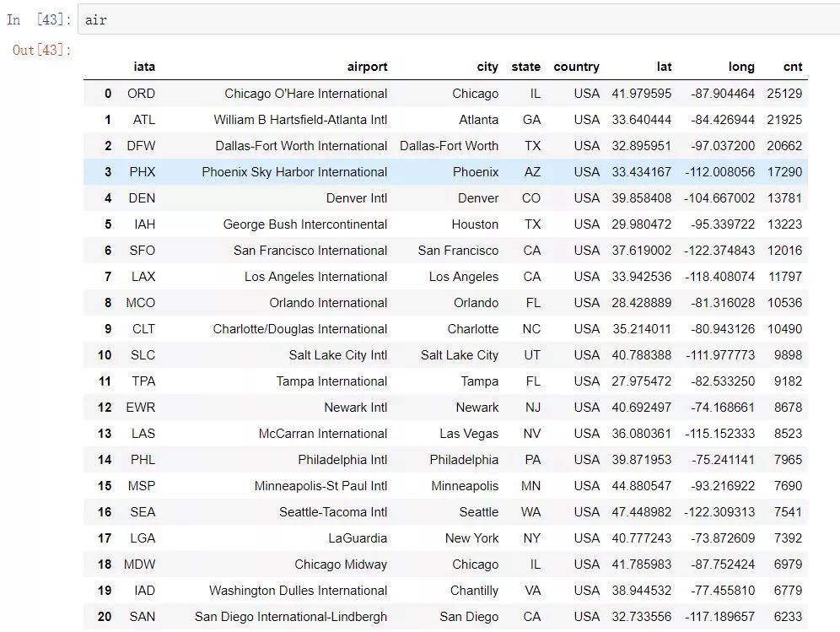Click row index 20

pyautogui.click(x=105, y=617)
